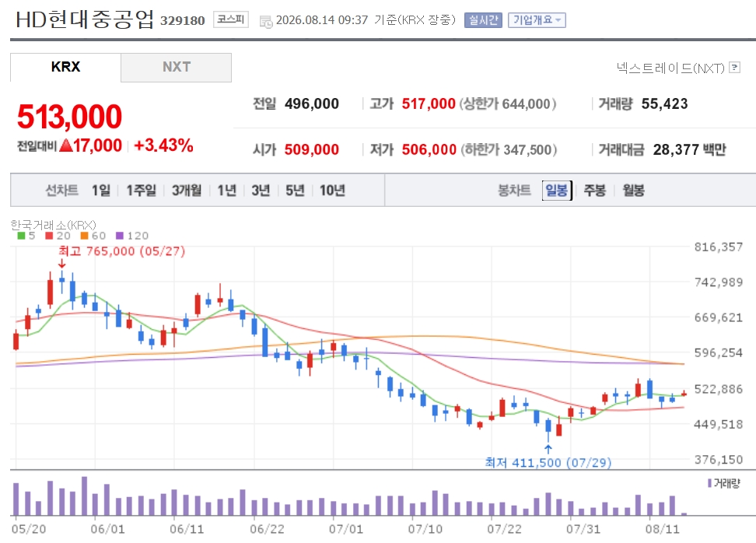The width and height of the screenshot is (756, 543).
Task: Expand the 기업개요 dropdown
Action: click(537, 20)
